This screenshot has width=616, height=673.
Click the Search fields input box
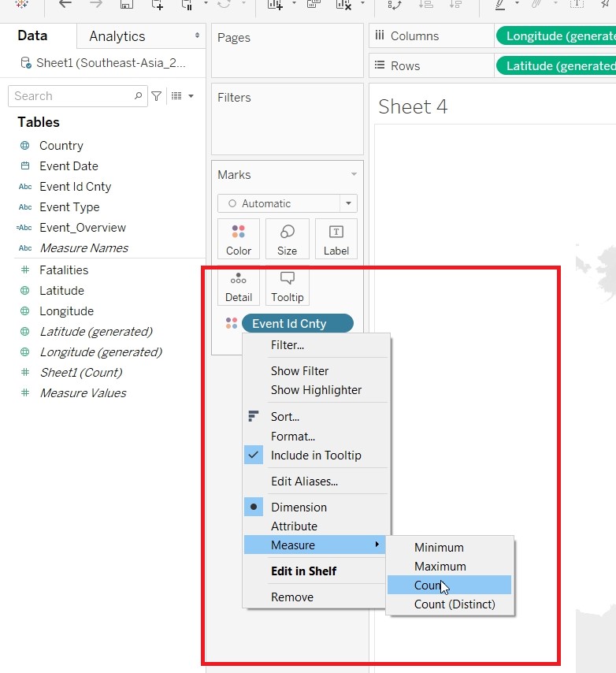[71, 96]
